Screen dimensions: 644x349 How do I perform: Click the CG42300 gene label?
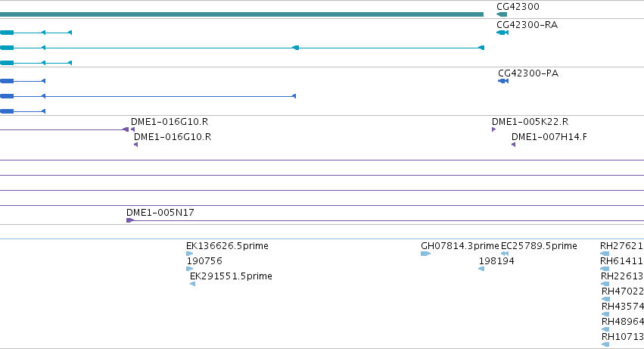pos(518,7)
